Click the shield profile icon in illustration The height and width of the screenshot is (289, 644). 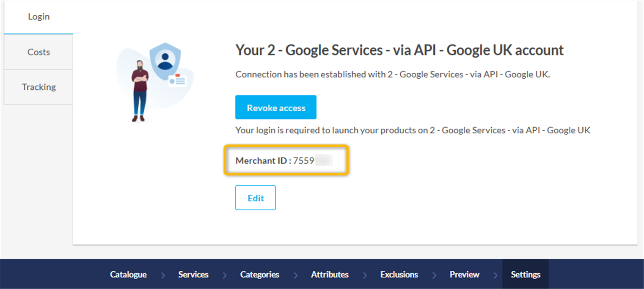pyautogui.click(x=165, y=60)
